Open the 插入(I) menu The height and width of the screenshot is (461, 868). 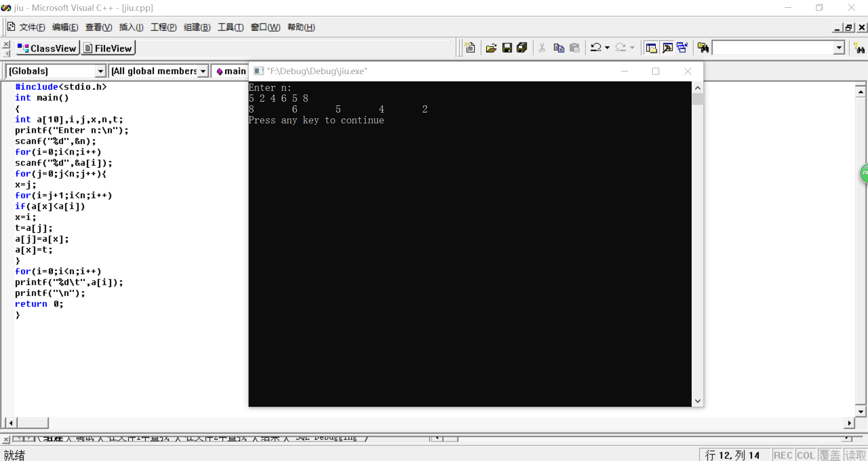tap(131, 27)
